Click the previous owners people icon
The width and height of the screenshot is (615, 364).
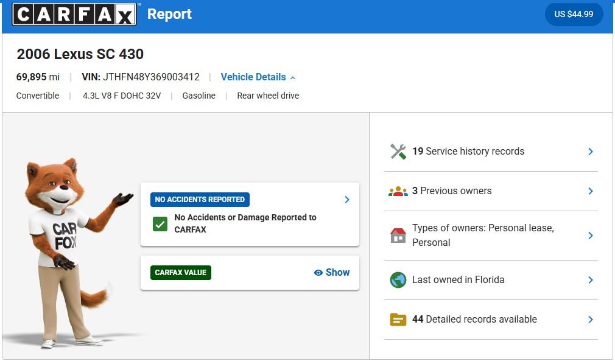point(398,191)
